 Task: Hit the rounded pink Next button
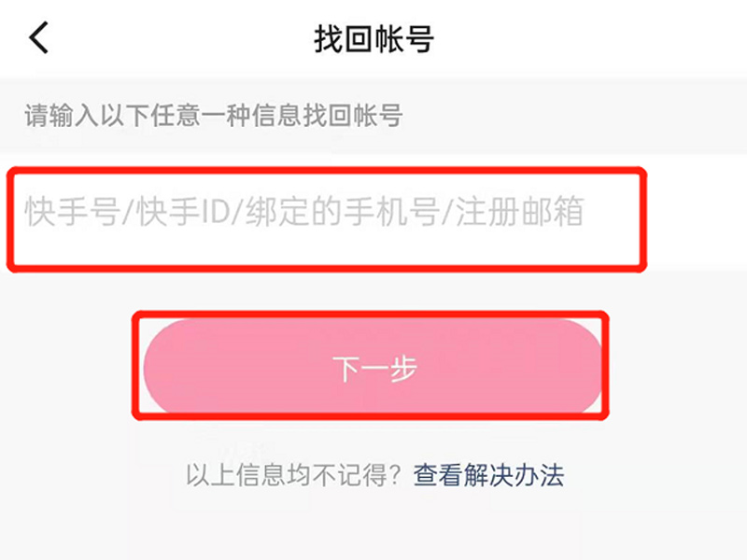click(x=373, y=369)
